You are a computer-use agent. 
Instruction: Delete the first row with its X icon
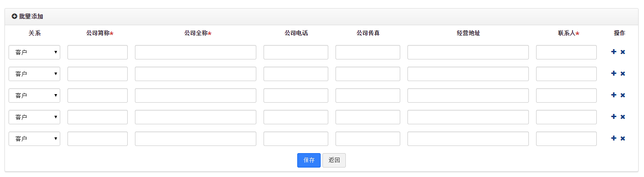[623, 52]
